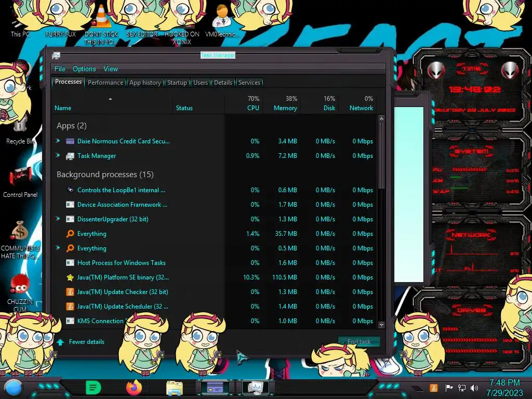Click the Start orb on the taskbar
This screenshot has width=532, height=399.
pos(14,388)
